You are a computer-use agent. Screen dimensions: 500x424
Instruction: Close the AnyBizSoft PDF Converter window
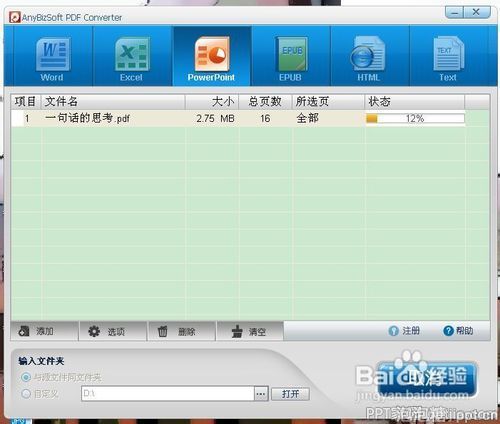477,12
